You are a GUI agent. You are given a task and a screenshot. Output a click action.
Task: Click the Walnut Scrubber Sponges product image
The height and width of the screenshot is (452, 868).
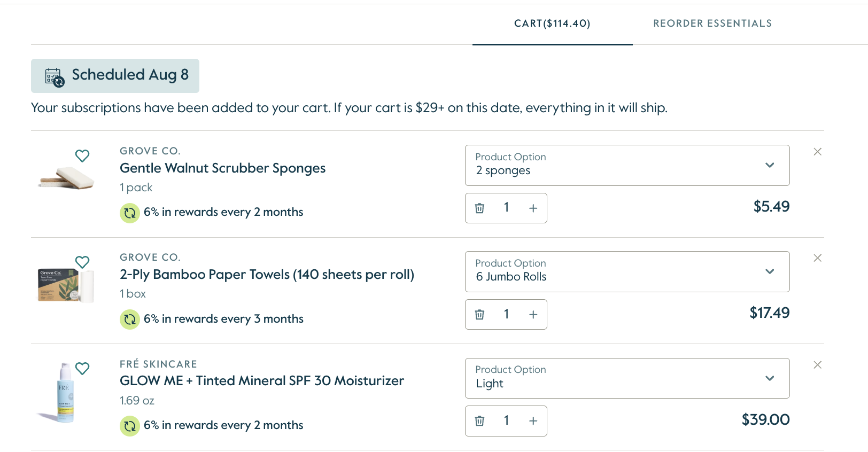(66, 177)
